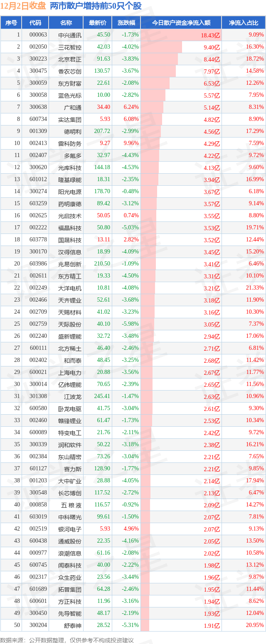Click the title 两市散户增持前50只个股
The height and width of the screenshot is (644, 266).
(95, 6)
